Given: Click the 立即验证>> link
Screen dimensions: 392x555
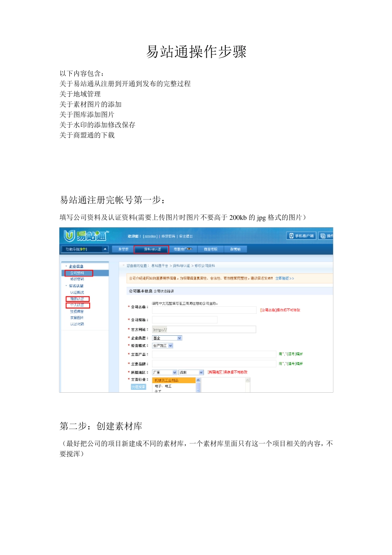Looking at the screenshot, I should pyautogui.click(x=285, y=278).
